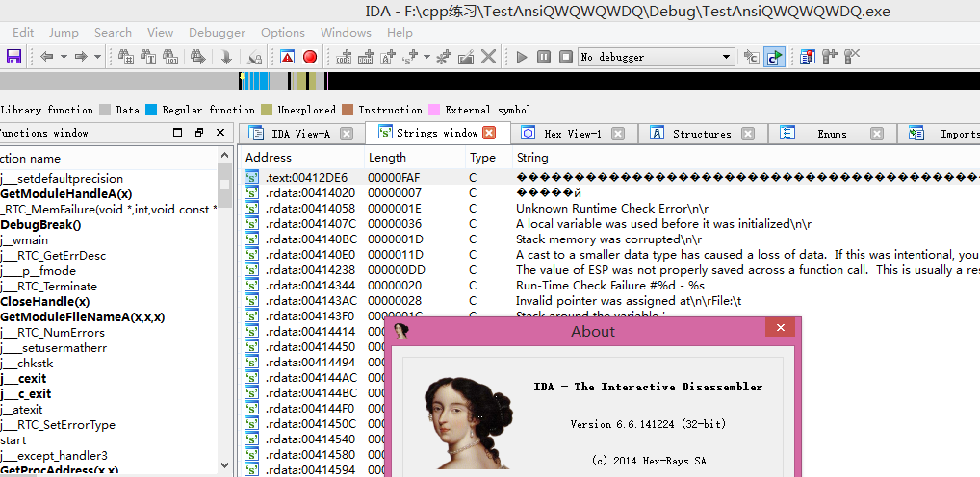Close the Hex View-1 tab
Image resolution: width=980 pixels, height=477 pixels.
(x=617, y=134)
